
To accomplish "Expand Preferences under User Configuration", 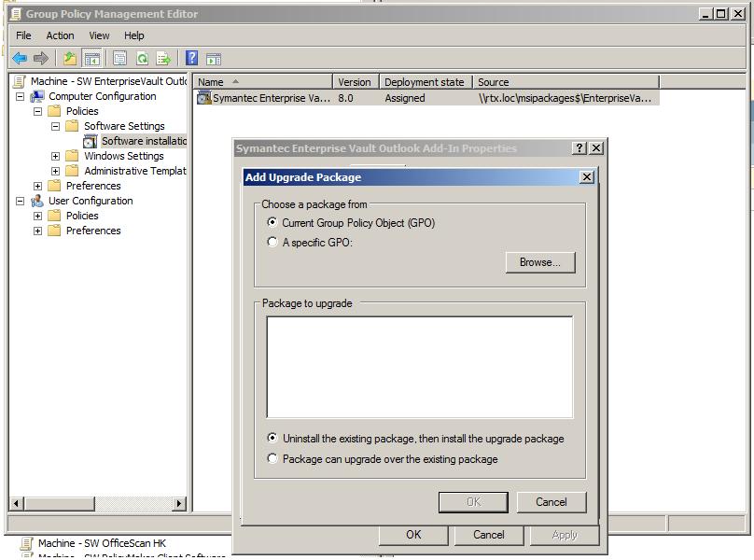I will click(38, 231).
